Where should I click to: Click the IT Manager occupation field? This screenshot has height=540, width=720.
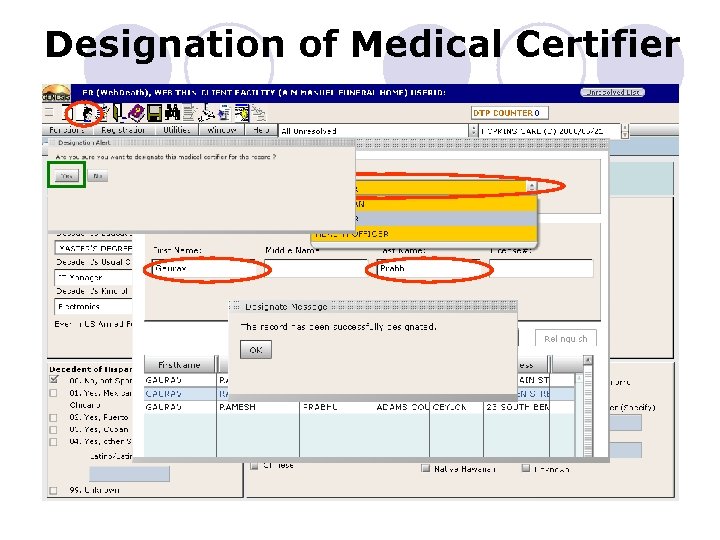94,277
